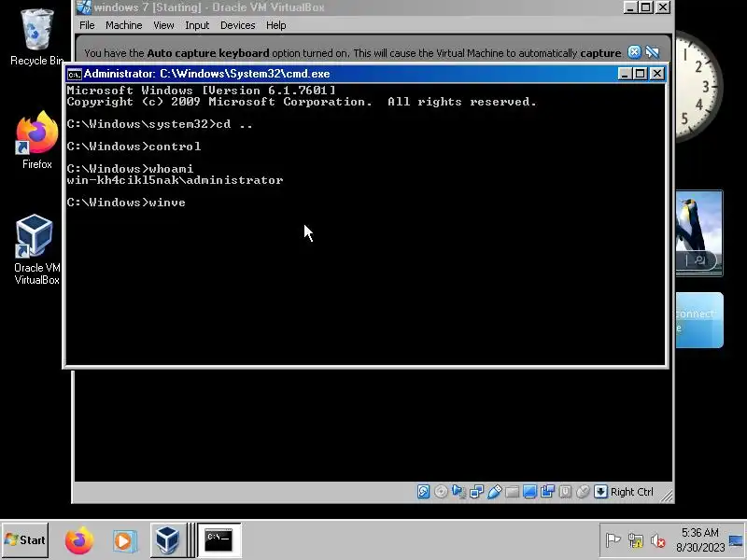The width and height of the screenshot is (747, 560).
Task: Click the USB devices indicator
Action: pyautogui.click(x=495, y=492)
